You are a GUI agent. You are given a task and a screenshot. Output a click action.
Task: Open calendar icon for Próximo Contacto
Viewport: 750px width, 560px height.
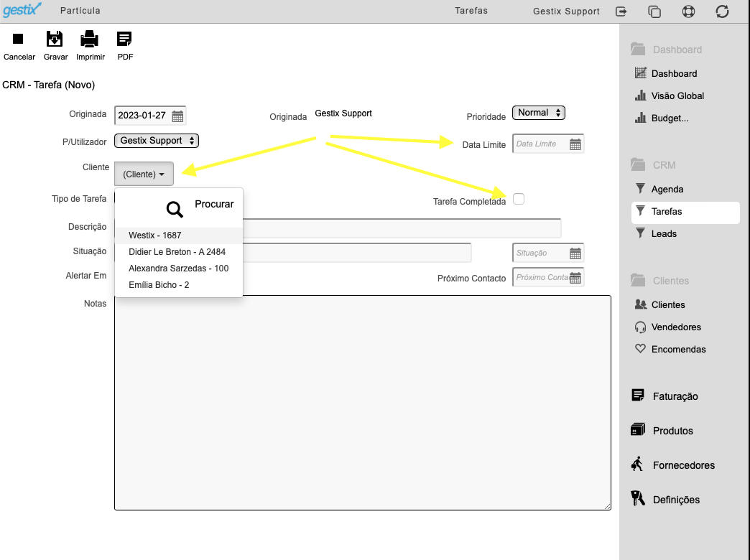575,278
